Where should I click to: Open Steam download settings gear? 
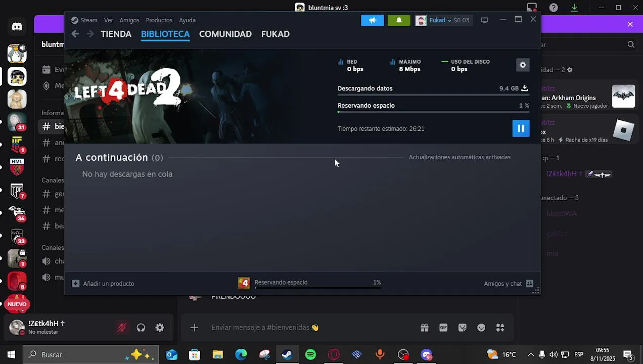pos(523,65)
